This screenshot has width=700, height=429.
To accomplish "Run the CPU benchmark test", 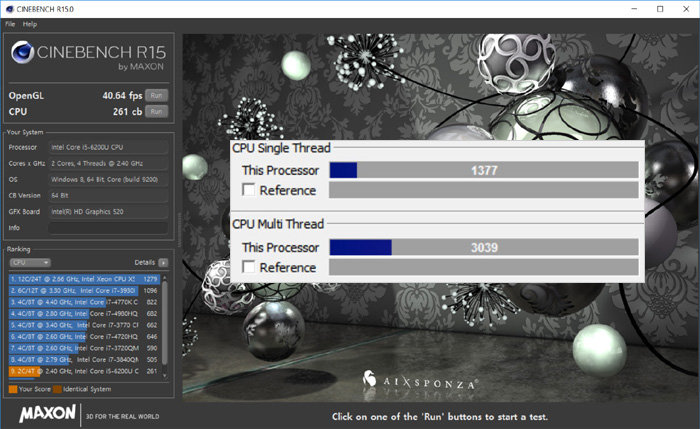I will pos(156,112).
